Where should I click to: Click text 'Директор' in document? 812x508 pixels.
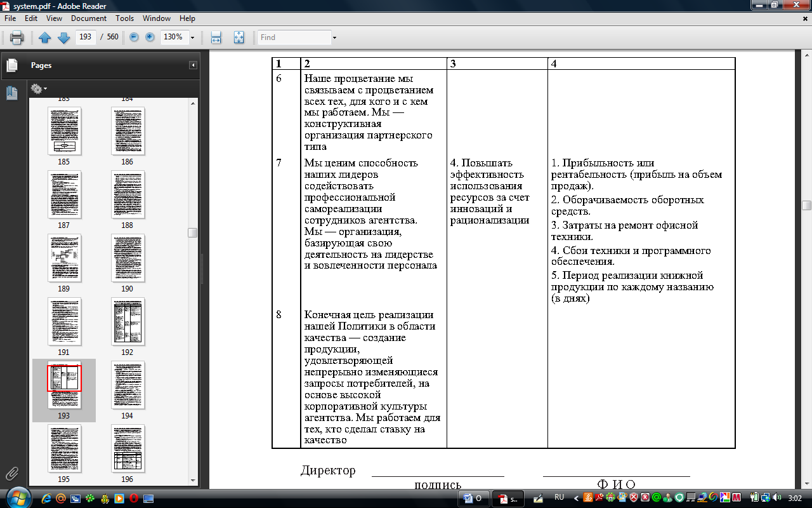(x=328, y=471)
